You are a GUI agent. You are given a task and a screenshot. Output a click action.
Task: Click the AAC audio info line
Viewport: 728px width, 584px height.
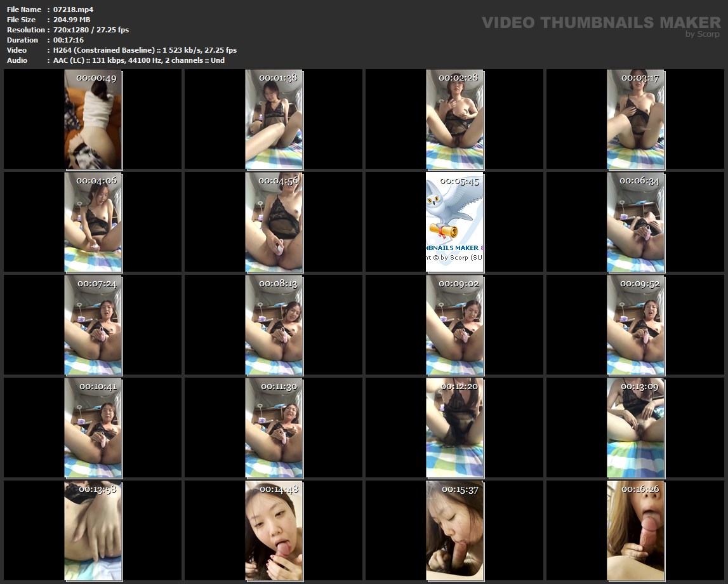[x=138, y=60]
